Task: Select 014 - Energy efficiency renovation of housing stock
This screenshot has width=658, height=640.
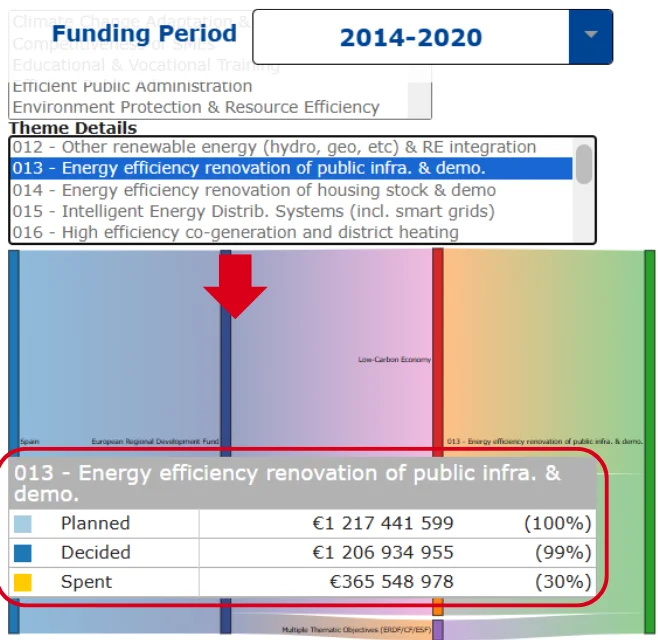Action: pyautogui.click(x=254, y=190)
